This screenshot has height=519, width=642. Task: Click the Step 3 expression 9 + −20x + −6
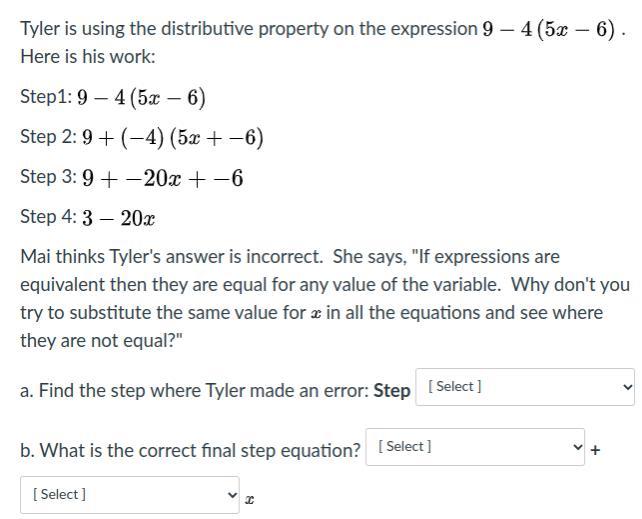point(163,178)
